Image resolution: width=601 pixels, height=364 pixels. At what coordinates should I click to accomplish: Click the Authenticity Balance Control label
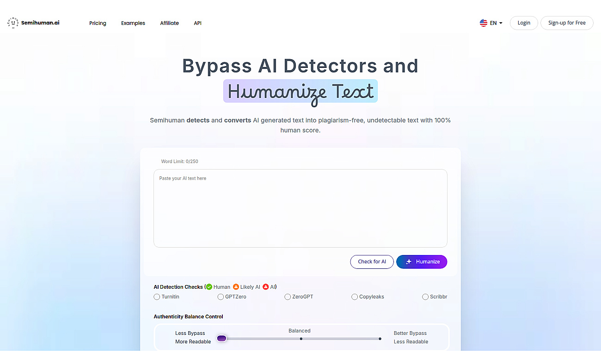[x=188, y=316]
